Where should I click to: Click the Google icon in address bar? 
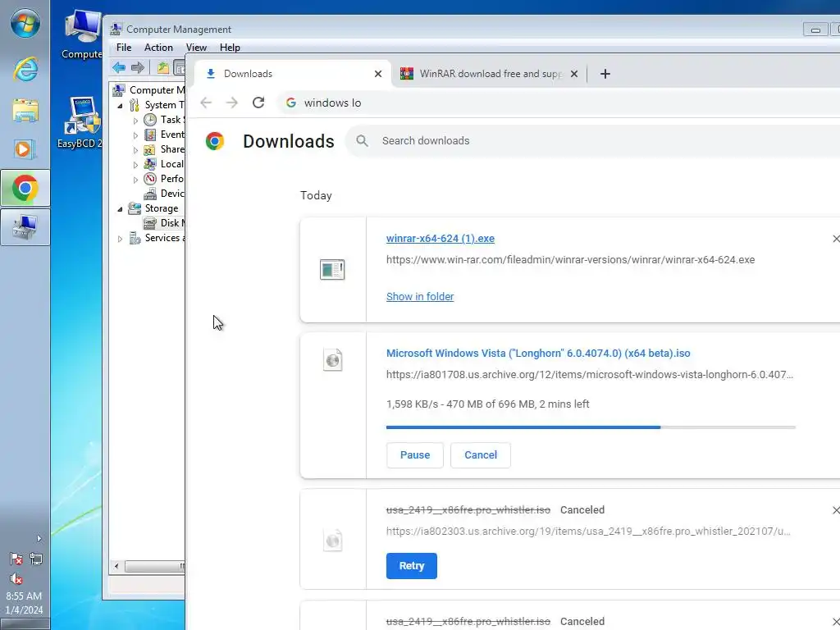[291, 103]
